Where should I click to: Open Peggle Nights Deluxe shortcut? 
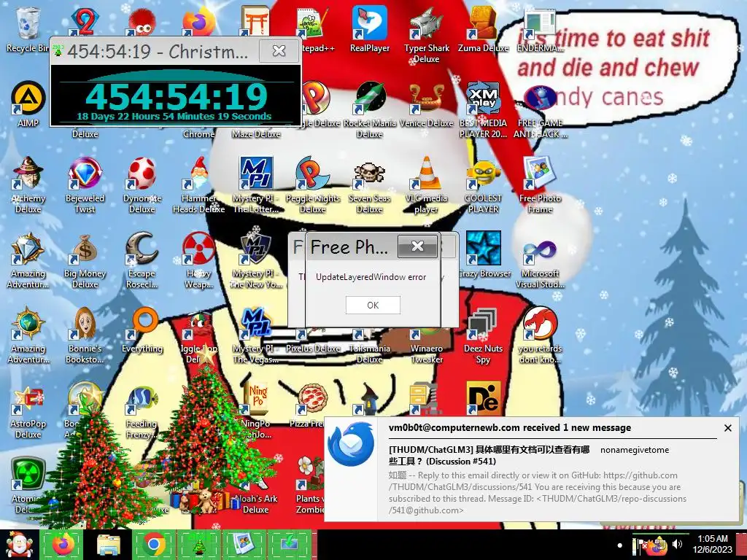312,186
